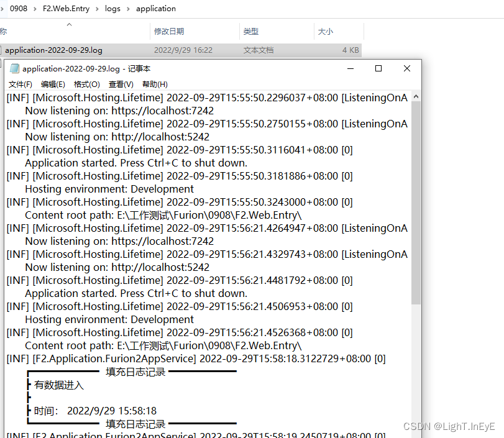Click the Notepad icon in the title bar
The image size is (504, 438).
point(15,68)
